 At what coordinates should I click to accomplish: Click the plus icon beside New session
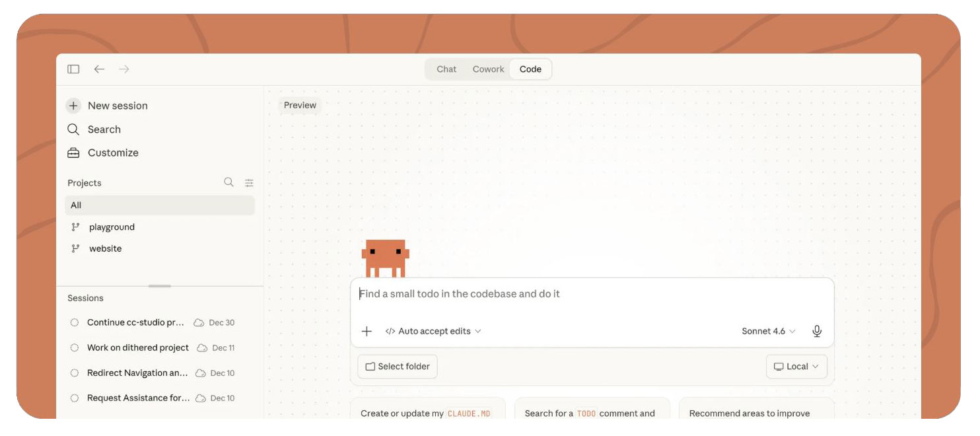[73, 106]
